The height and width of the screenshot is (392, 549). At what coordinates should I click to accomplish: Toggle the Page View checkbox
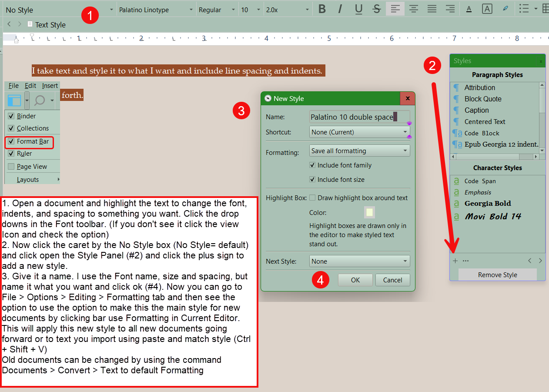11,167
